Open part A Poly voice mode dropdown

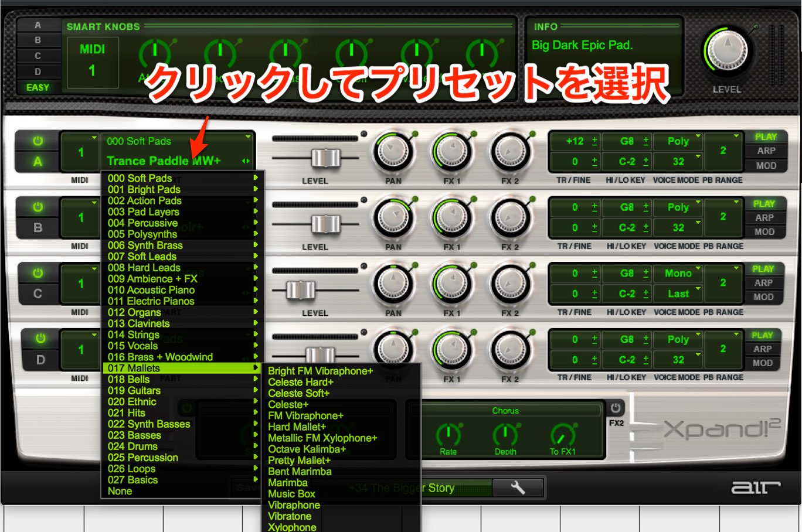point(678,141)
